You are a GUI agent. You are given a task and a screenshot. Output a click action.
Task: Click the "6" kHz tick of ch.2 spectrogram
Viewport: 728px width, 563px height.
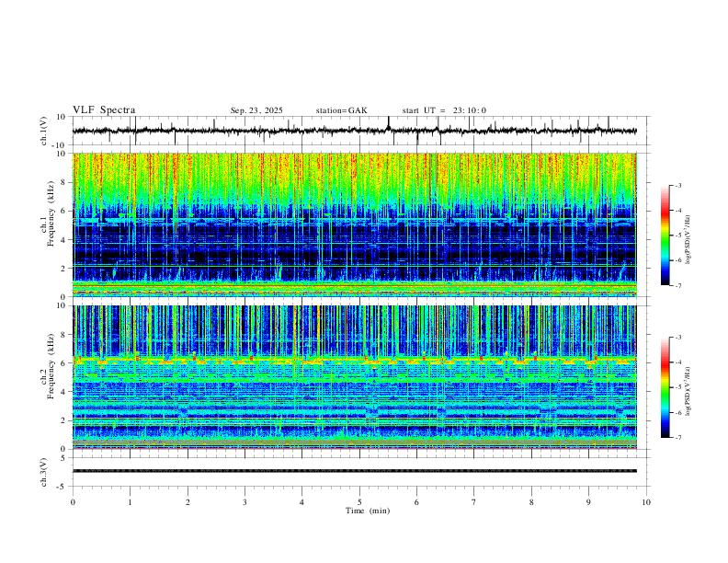point(64,363)
